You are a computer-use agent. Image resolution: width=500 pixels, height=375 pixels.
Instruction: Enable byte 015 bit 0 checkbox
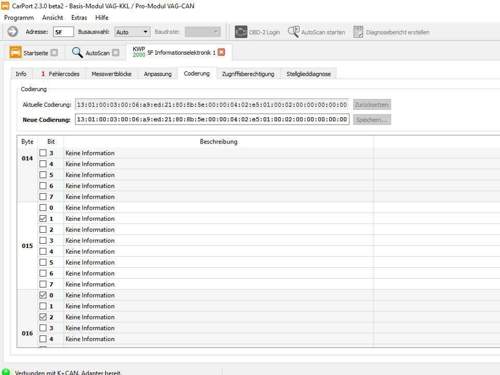pyautogui.click(x=43, y=208)
